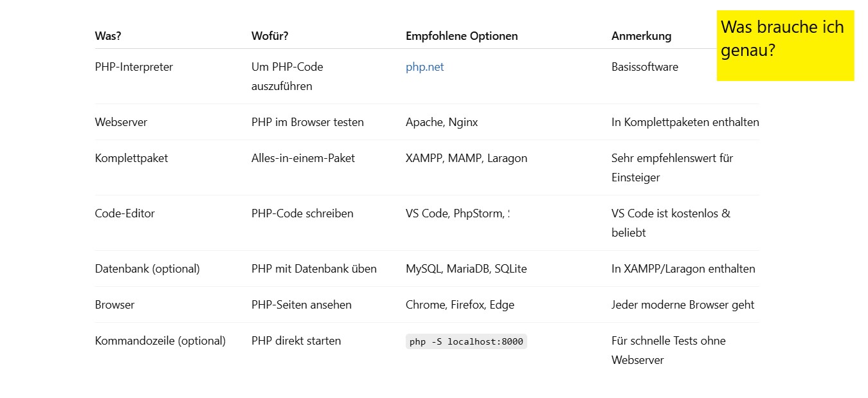
Task: Click the 'MySQL, MariaDB, SQLite' cell
Action: pyautogui.click(x=466, y=269)
